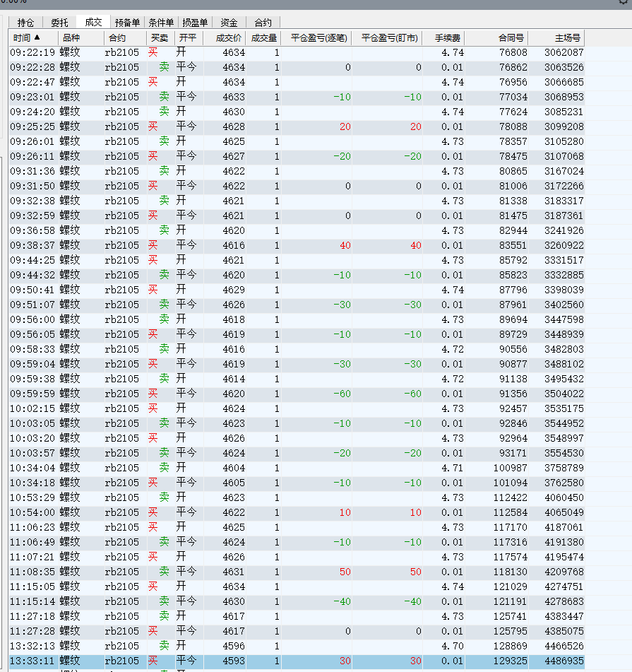Open the 委托 tab
The image size is (632, 672).
[x=60, y=23]
